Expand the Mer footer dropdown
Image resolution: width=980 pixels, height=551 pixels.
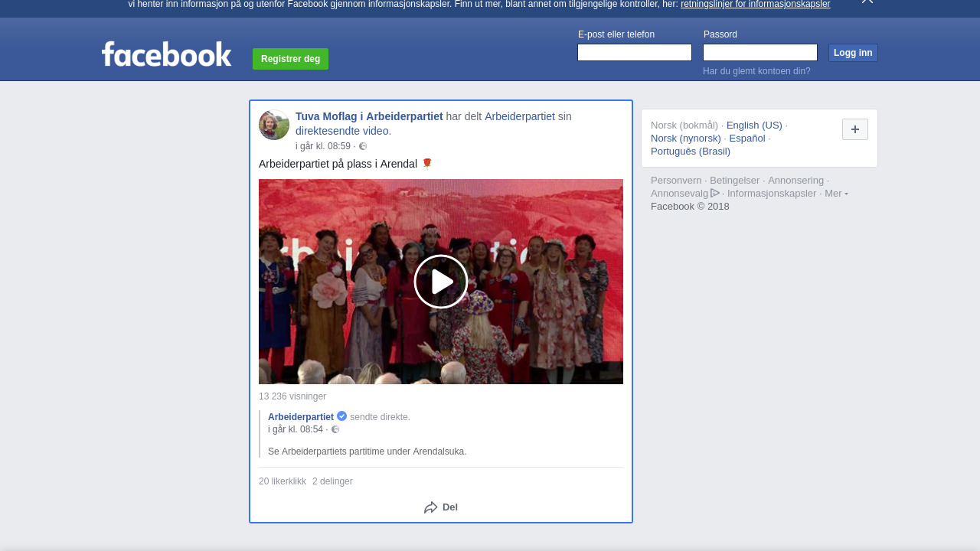pos(836,194)
